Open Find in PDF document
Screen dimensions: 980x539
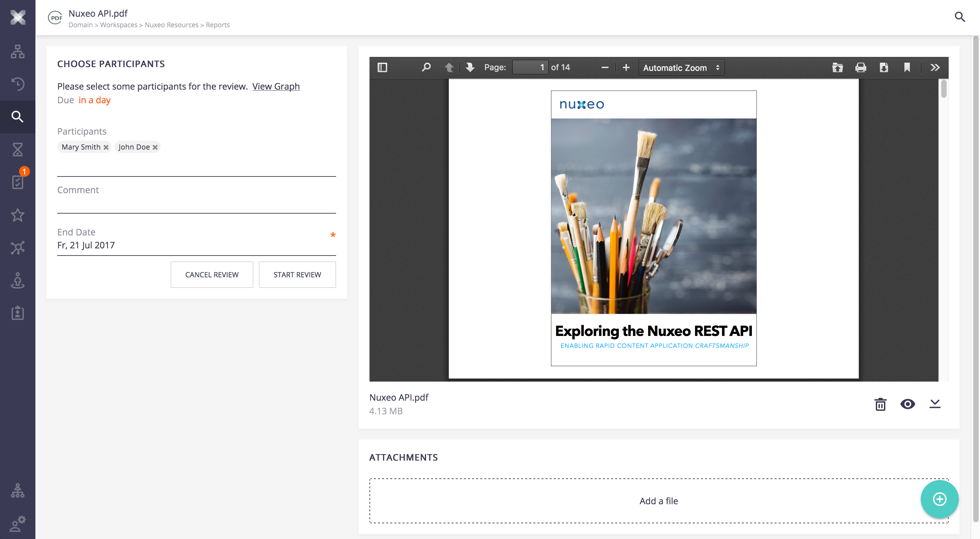tap(426, 67)
